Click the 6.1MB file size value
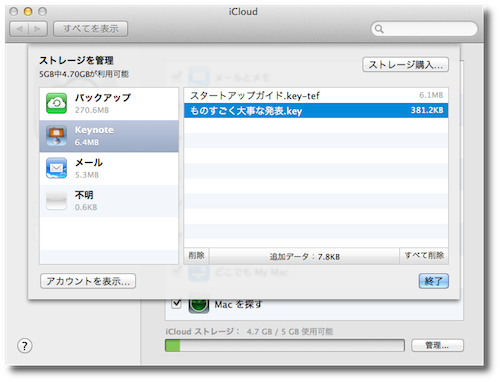The height and width of the screenshot is (382, 500). (x=431, y=95)
